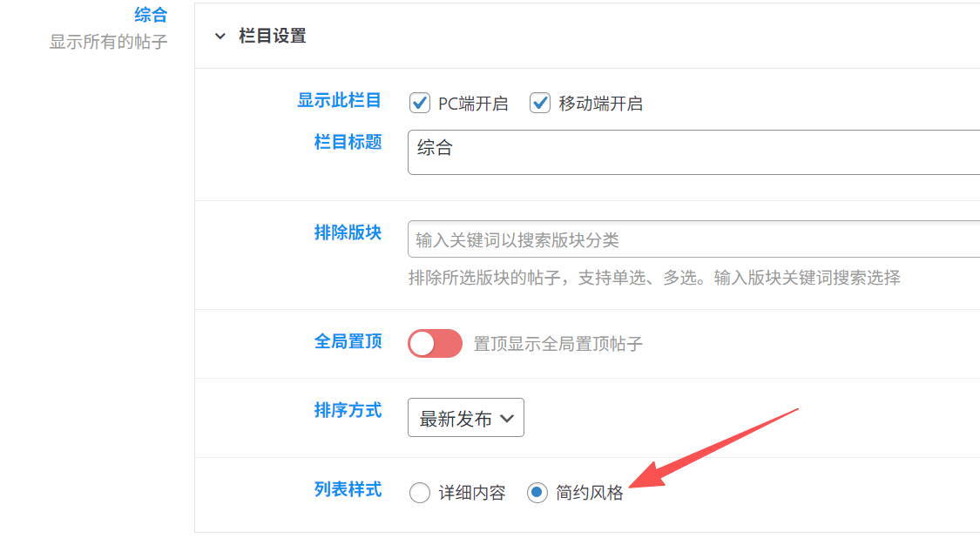Click the blue 全局置顶 label
Screen dimensions: 980x538
[348, 341]
